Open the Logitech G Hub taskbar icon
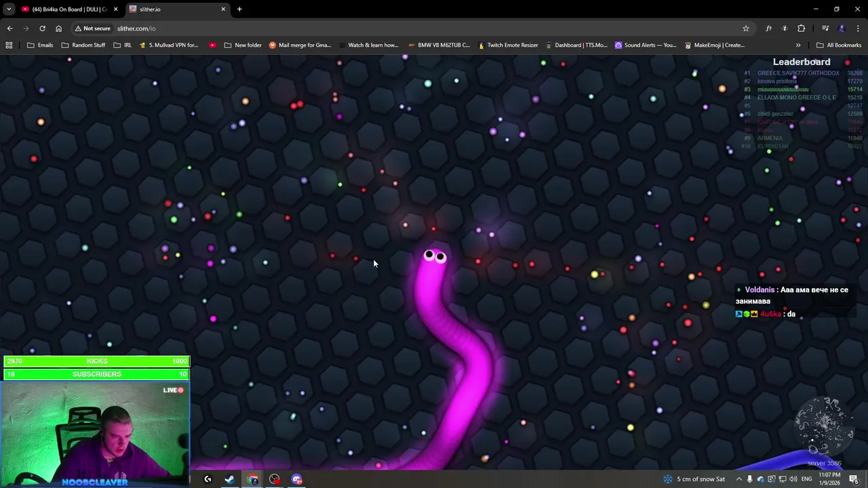The height and width of the screenshot is (488, 868). 208,480
